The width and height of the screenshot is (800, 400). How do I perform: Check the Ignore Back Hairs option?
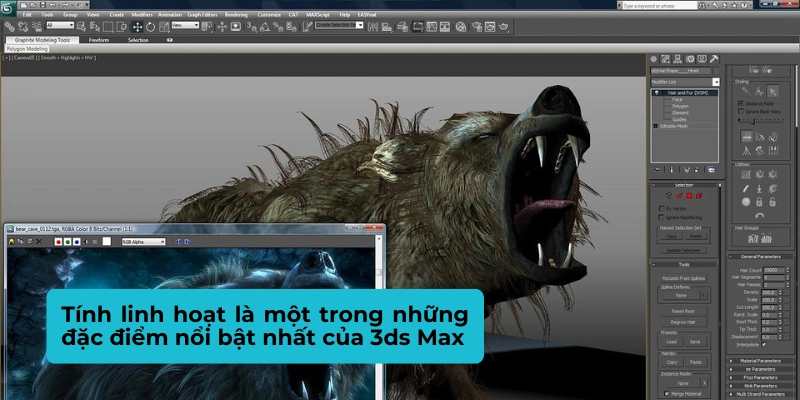[x=741, y=111]
